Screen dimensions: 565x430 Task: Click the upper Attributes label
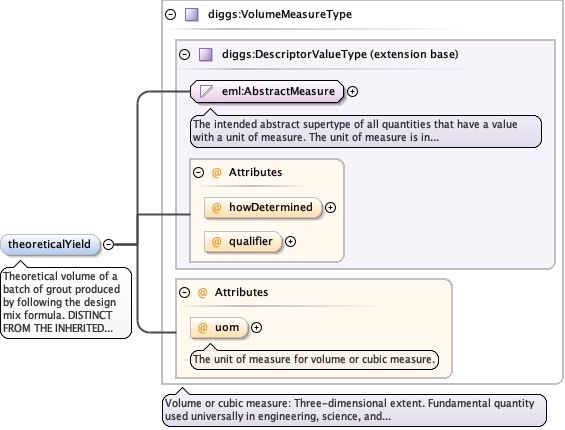[255, 172]
